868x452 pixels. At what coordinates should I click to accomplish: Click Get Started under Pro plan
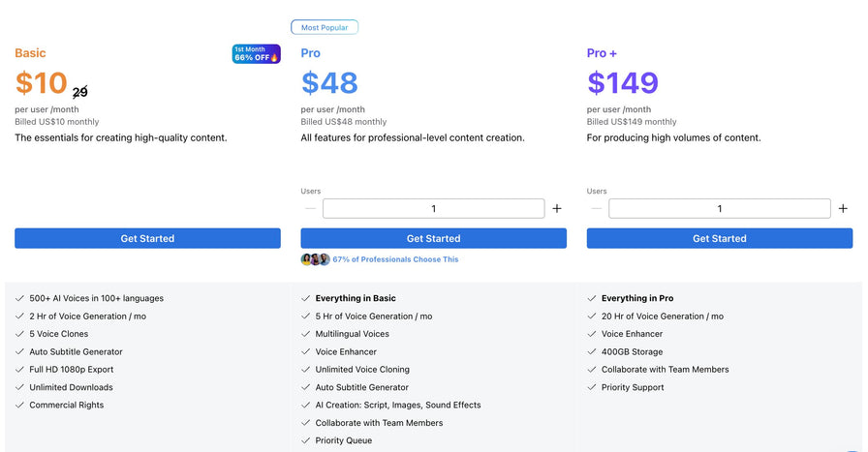[433, 238]
